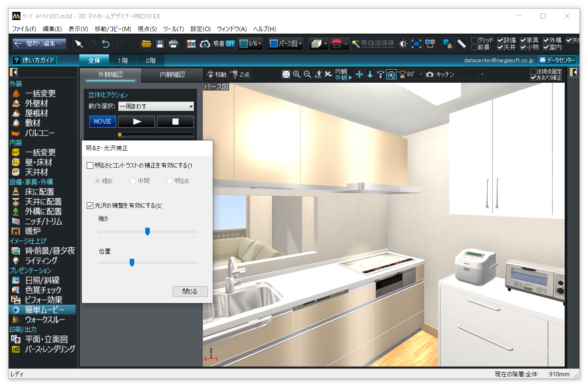Switch to the 内観確認 tab
The image size is (588, 387).
coord(172,75)
